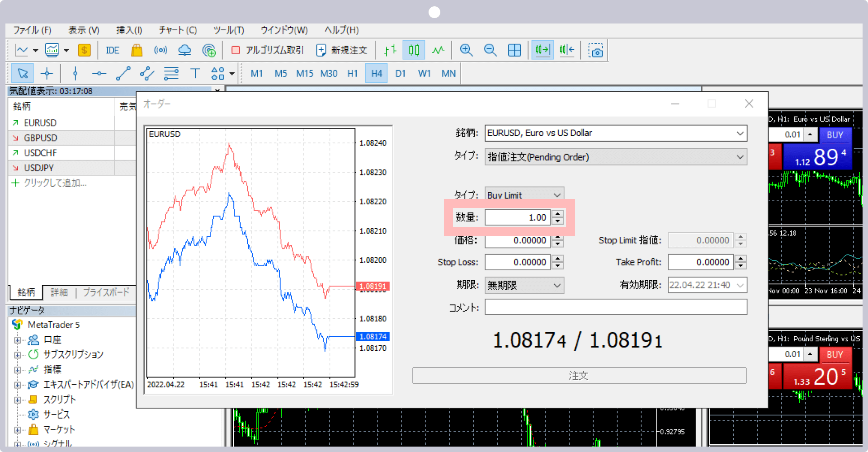The width and height of the screenshot is (868, 452).
Task: Click the screenshot camera icon
Action: tap(595, 50)
